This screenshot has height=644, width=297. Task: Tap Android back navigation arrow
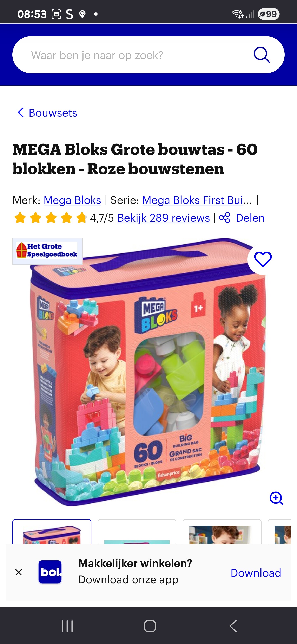point(233,626)
